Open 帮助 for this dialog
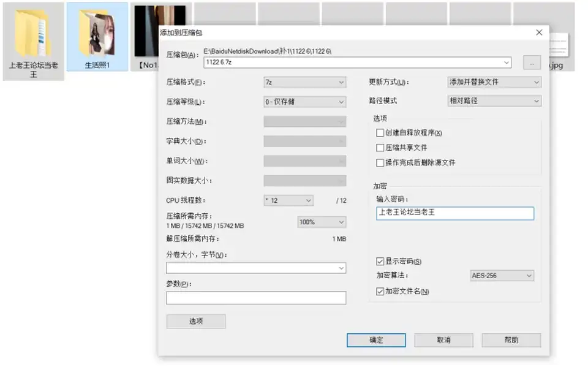Image resolution: width=588 pixels, height=367 pixels. (511, 340)
